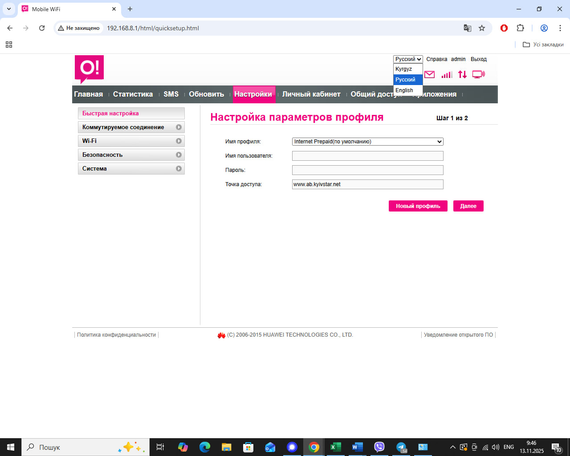Expand the Безопасность sidebar section
Image resolution: width=570 pixels, height=456 pixels.
[131, 155]
